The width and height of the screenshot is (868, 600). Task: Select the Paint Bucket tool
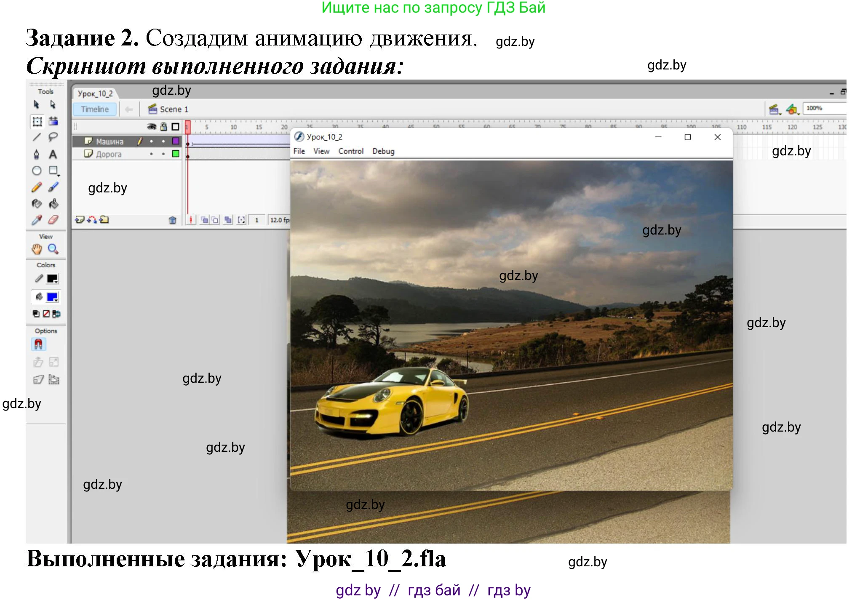[x=53, y=204]
